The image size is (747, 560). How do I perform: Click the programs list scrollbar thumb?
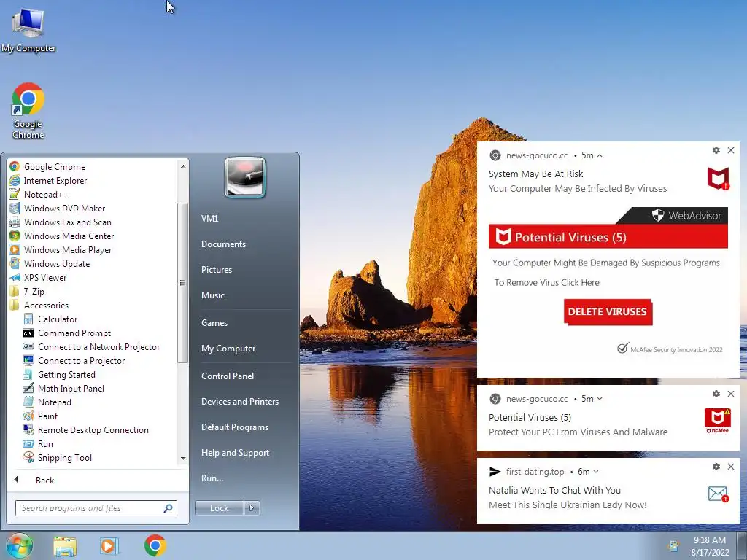coord(182,283)
